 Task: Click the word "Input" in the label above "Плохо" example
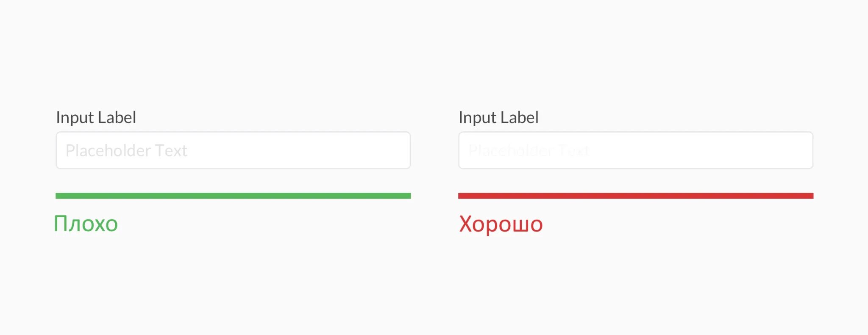[x=75, y=118]
